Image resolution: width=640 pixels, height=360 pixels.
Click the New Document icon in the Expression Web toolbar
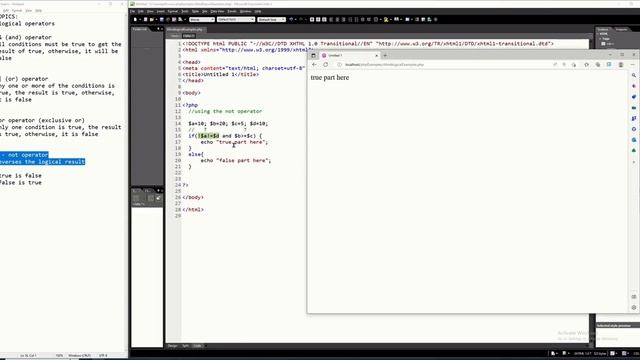coord(135,19)
